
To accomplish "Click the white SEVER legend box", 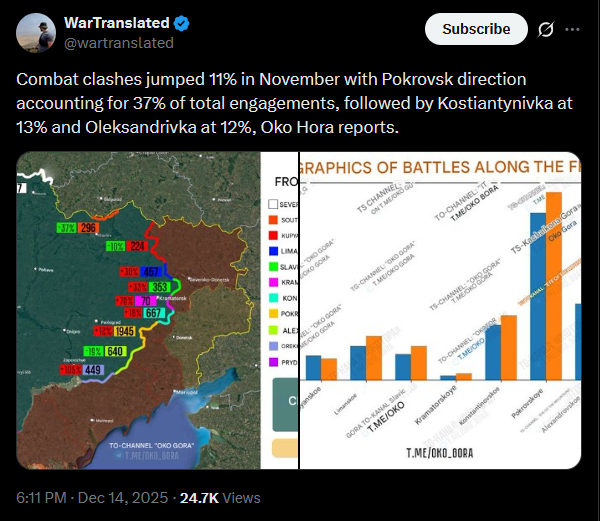I will [273, 204].
